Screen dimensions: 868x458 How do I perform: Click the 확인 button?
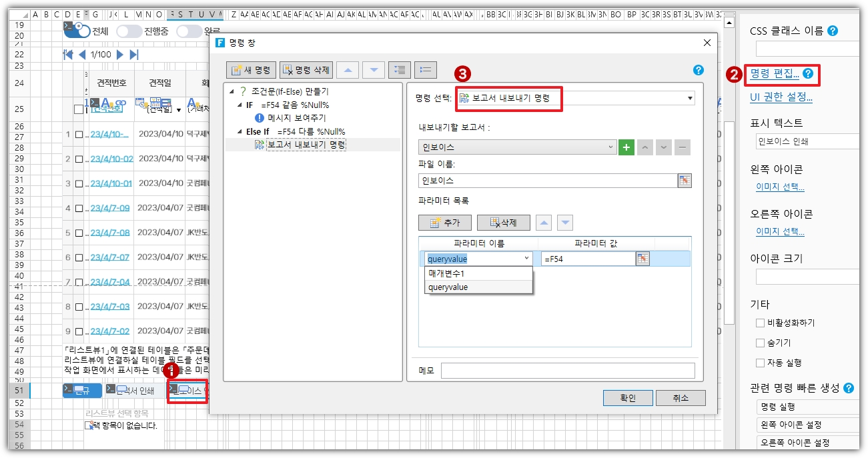click(627, 398)
